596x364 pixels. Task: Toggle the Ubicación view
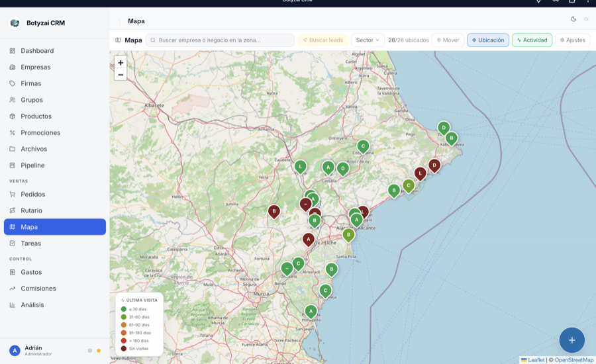(x=488, y=40)
